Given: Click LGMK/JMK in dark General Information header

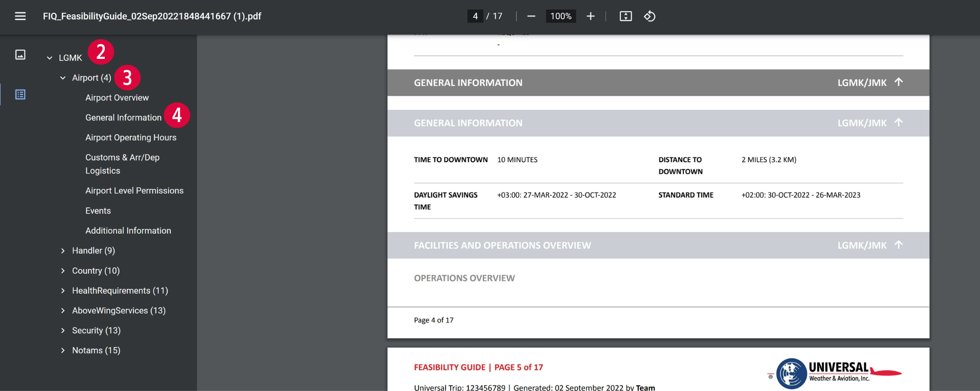Looking at the screenshot, I should click(x=862, y=83).
